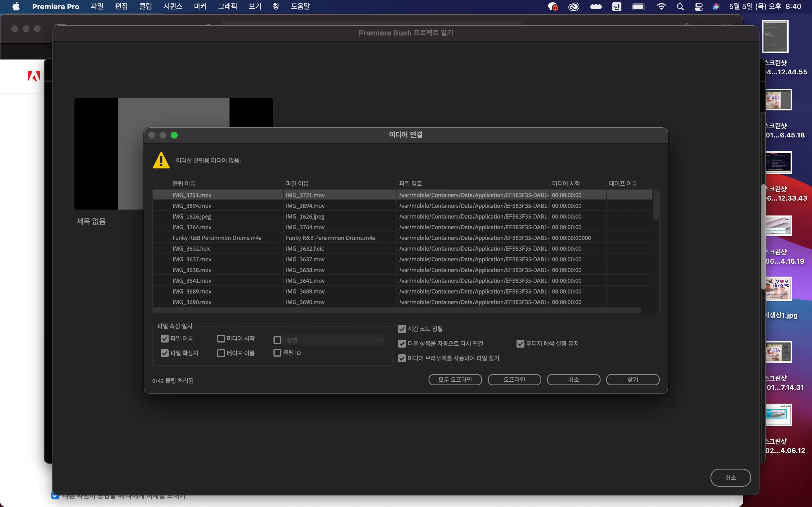Click the horizontal scrollbar under clip list

(397, 310)
